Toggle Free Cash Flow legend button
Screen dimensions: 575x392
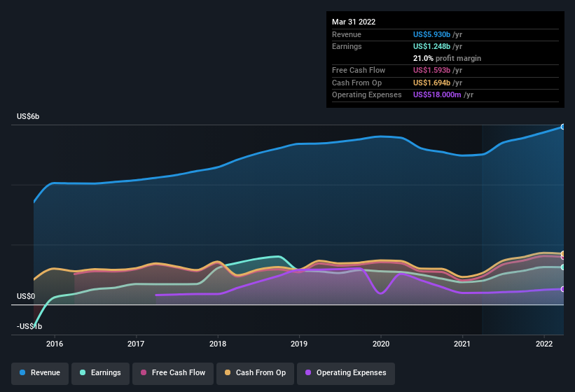173,373
